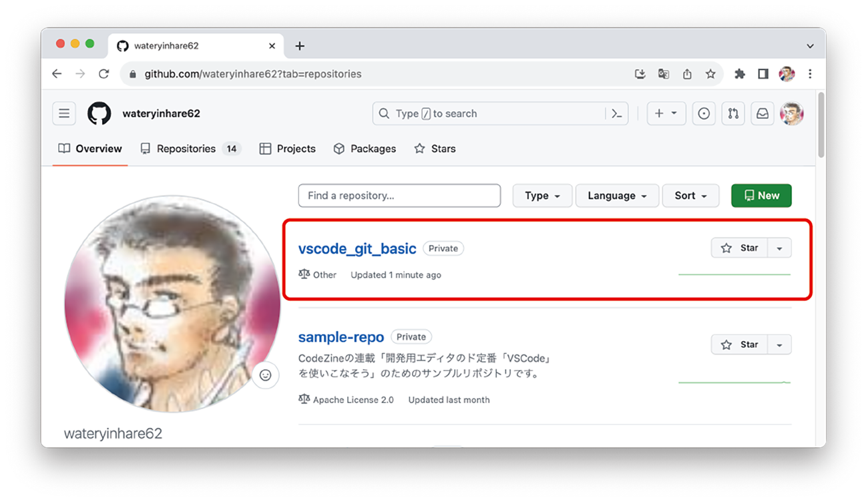Open Chrome's three-dot menu

pos(810,74)
